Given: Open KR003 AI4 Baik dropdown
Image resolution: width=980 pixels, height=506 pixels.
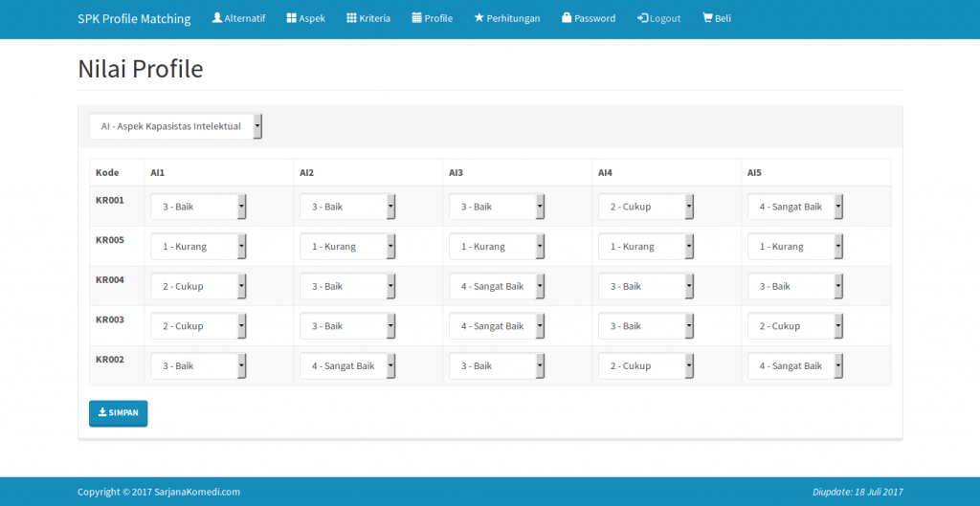Looking at the screenshot, I should (646, 326).
